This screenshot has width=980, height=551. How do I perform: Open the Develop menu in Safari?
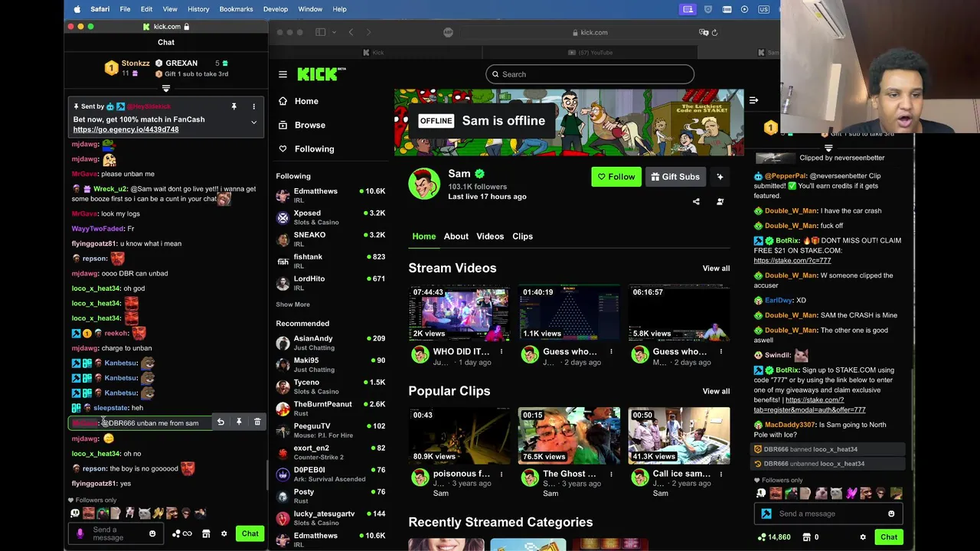click(275, 9)
